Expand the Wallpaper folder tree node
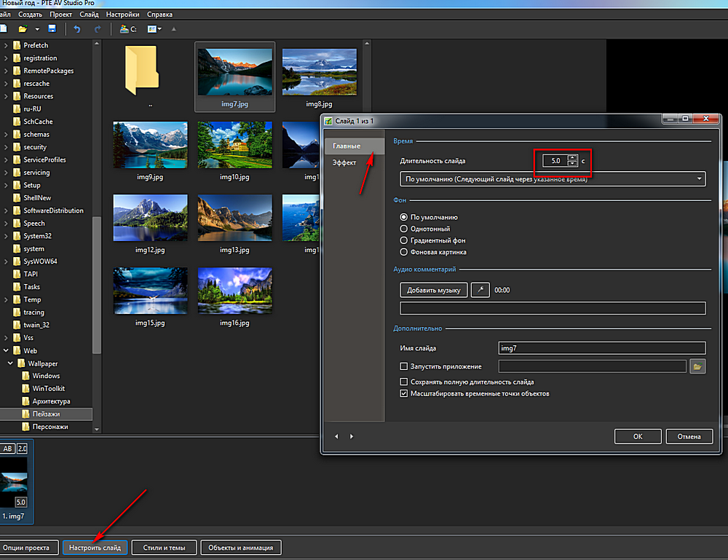 click(10, 363)
